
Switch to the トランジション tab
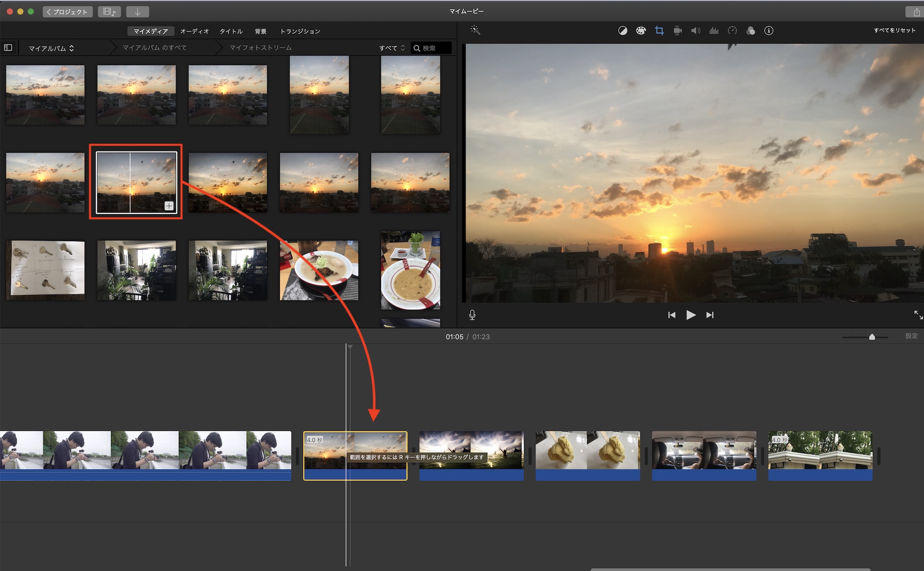pyautogui.click(x=300, y=31)
